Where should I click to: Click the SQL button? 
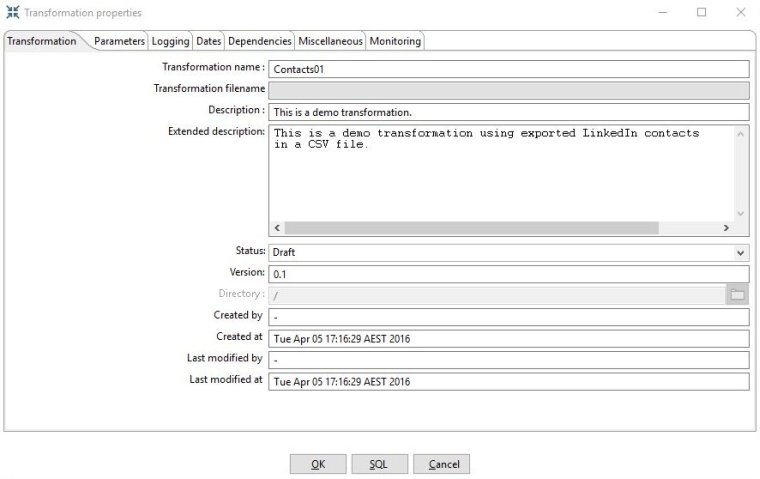(378, 464)
